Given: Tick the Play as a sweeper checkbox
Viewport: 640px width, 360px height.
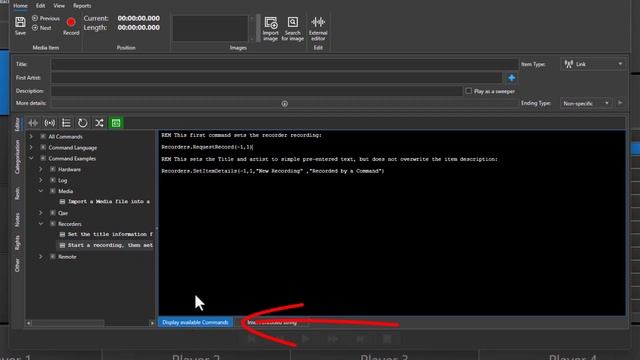Looking at the screenshot, I should (469, 91).
